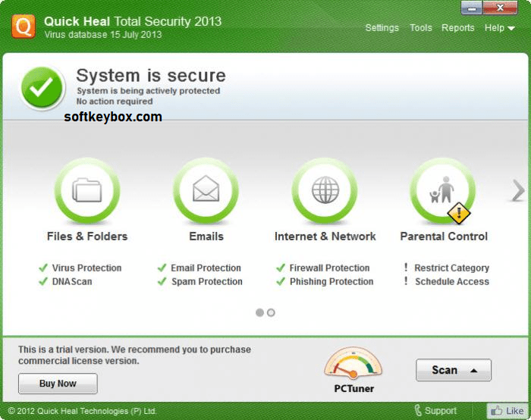Click the Files & Folders label
531x420 pixels.
coord(87,237)
